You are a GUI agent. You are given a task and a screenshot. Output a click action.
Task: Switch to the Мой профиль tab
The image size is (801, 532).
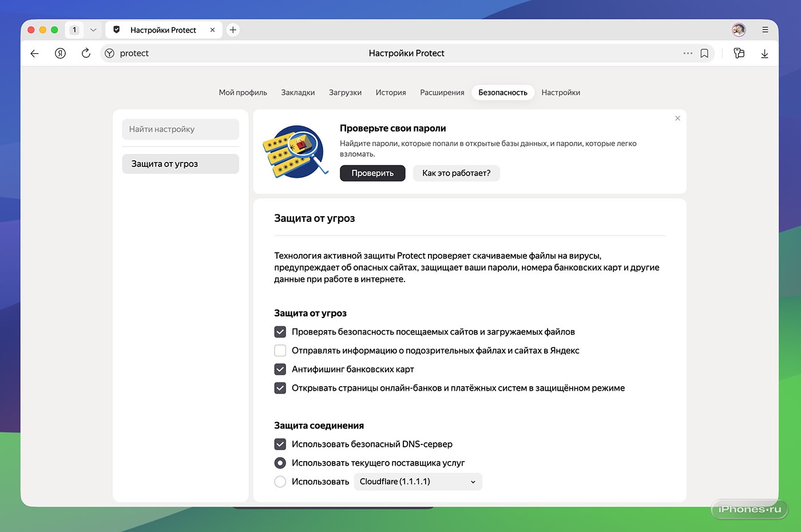point(243,93)
